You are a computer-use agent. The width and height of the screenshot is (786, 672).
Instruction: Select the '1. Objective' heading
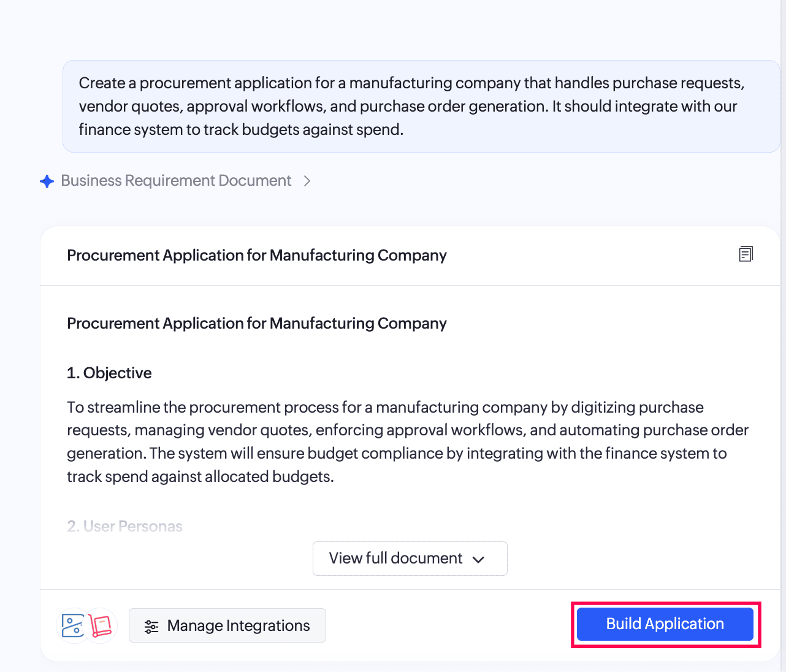click(109, 373)
